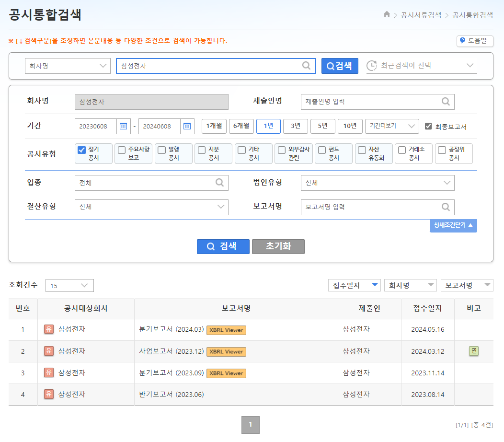Open the 도움말 help button
This screenshot has width=504, height=442.
pos(475,41)
